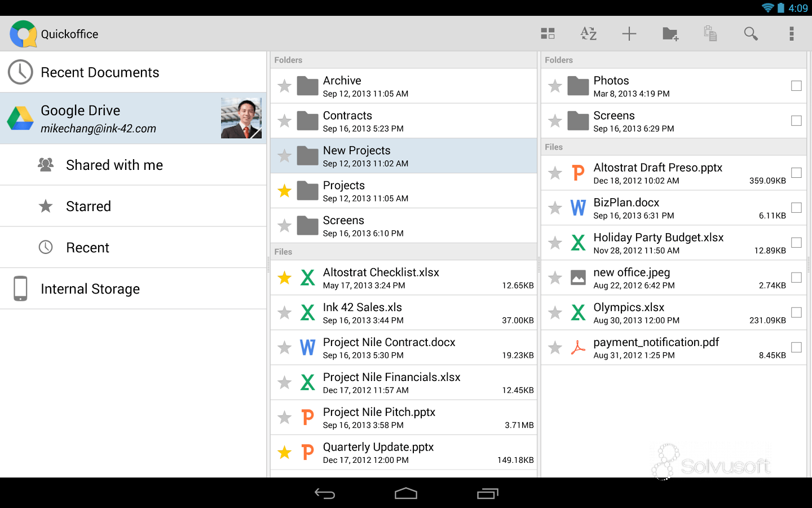The width and height of the screenshot is (812, 508).
Task: Open Project Nile Contract.docx
Action: point(389,348)
